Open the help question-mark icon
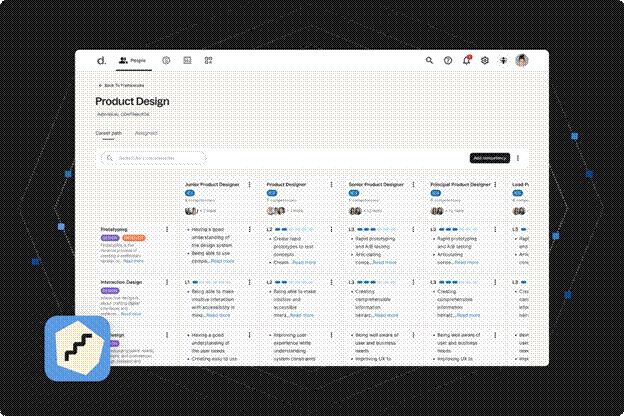Image resolution: width=624 pixels, height=416 pixels. coord(448,61)
